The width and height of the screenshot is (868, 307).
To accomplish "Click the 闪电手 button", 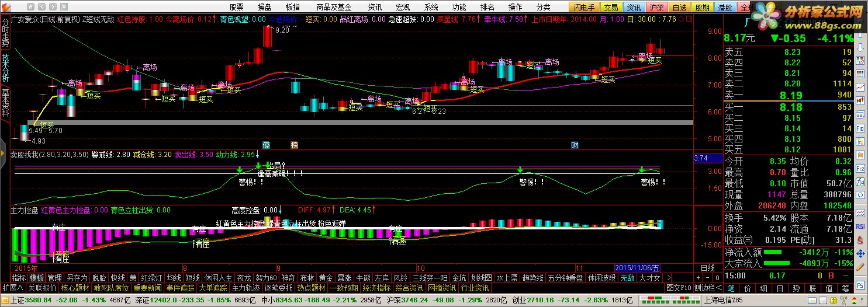I will click(x=585, y=7).
